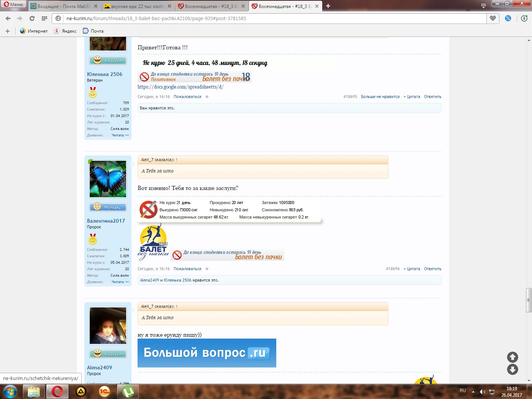This screenshot has width=532, height=399.
Task: Open the Speed Dial grid icon
Action: (x=44, y=18)
